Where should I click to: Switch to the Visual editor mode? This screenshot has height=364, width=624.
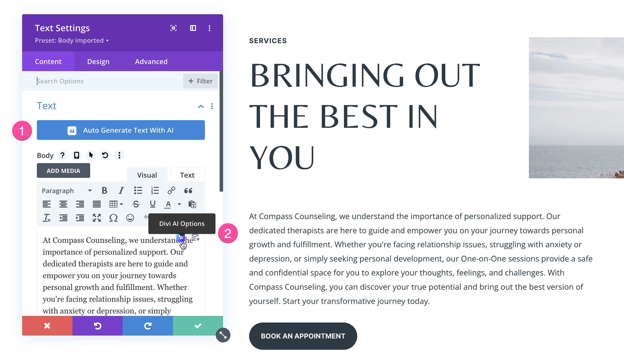coord(147,174)
